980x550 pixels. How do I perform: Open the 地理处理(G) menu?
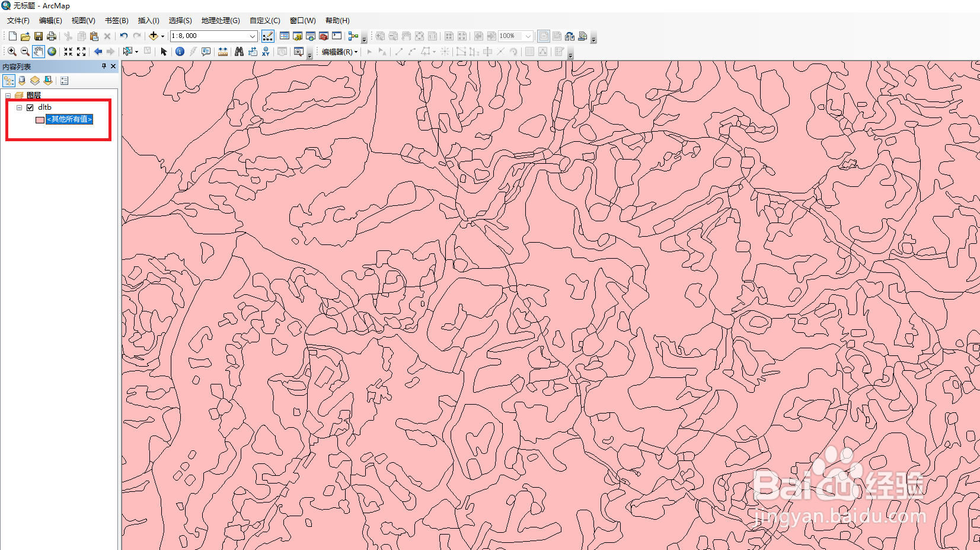[x=221, y=21]
